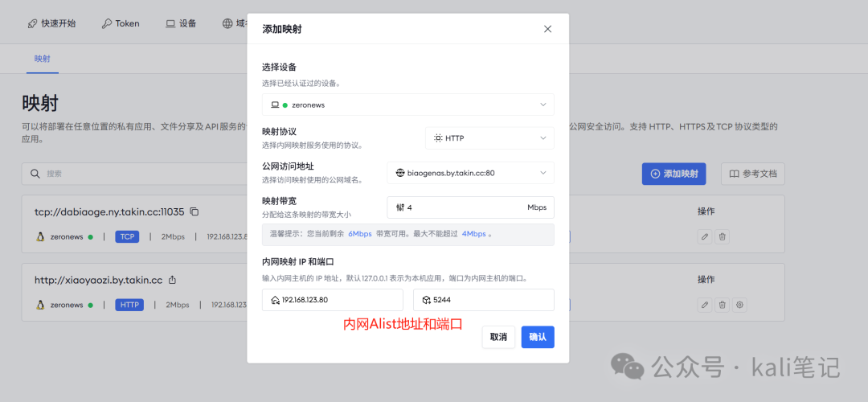Click the edit pencil icon for the TCP mapping
The image size is (868, 402).
[705, 236]
